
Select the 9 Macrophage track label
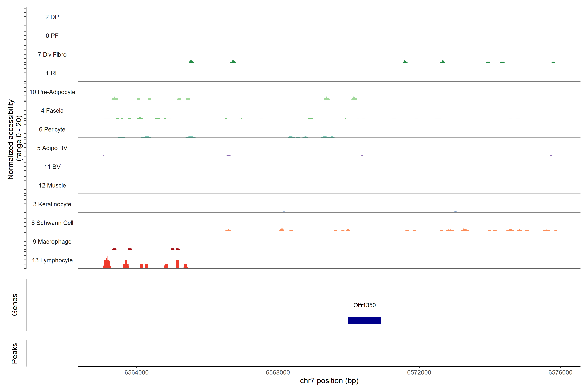(x=52, y=242)
